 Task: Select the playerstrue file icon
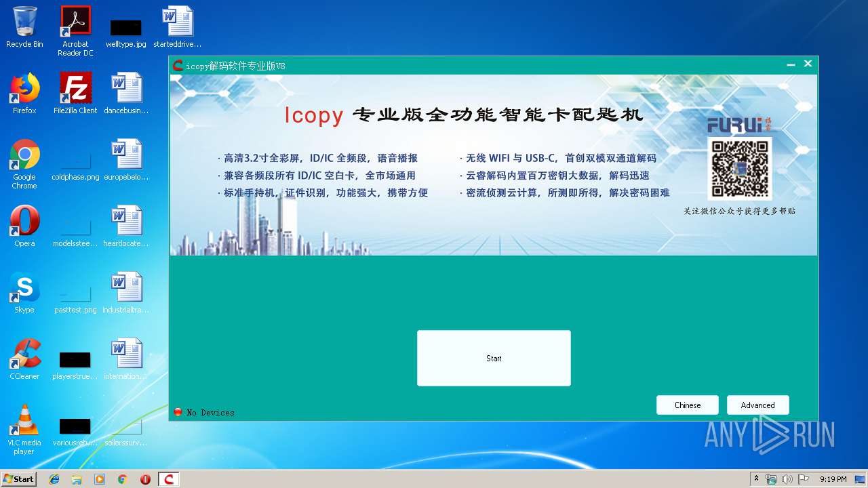pos(75,365)
